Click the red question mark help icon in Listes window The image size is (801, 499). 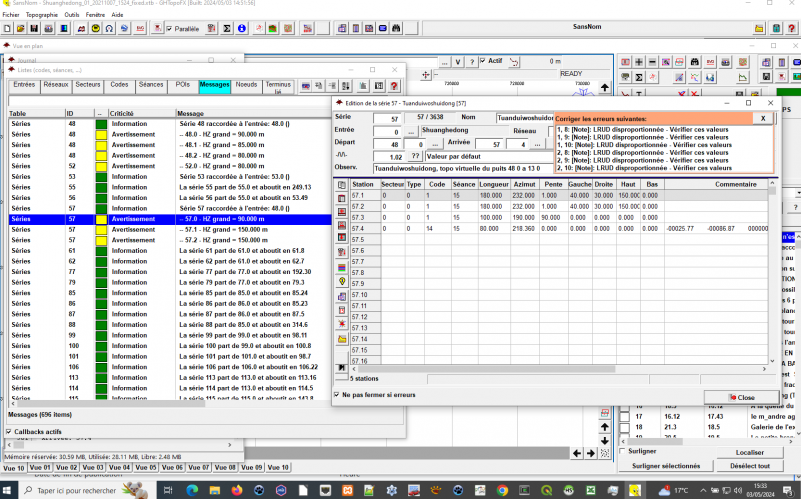point(394,86)
